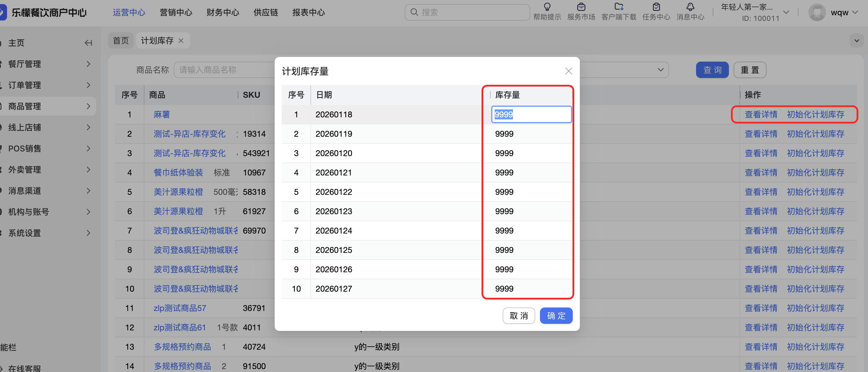Open the 任务中心 clipboard icon
The height and width of the screenshot is (372, 868).
[x=656, y=7]
